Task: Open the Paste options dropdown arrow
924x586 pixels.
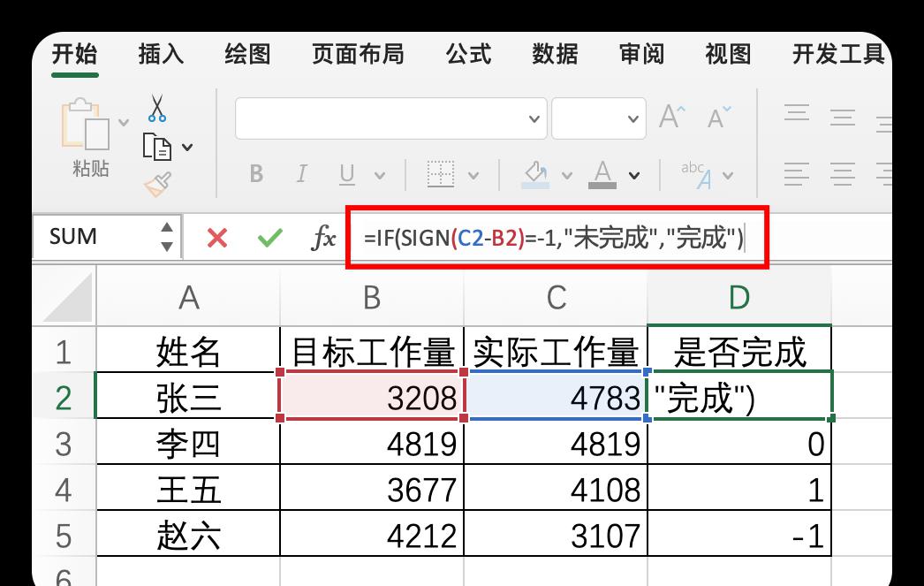Action: 123,123
